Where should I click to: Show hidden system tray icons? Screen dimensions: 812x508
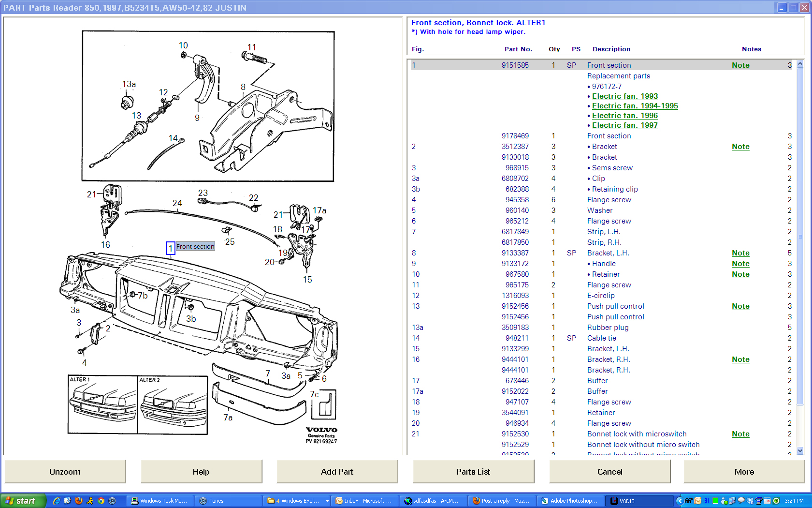point(679,501)
